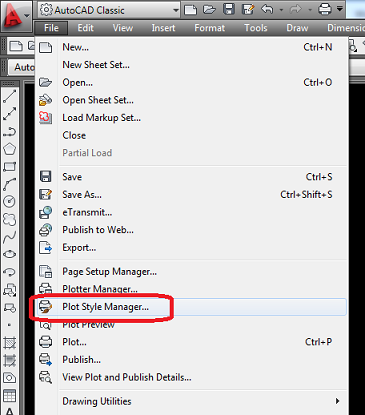
Task: Select the Spline tool in the left toolbar
Action: click(x=10, y=237)
